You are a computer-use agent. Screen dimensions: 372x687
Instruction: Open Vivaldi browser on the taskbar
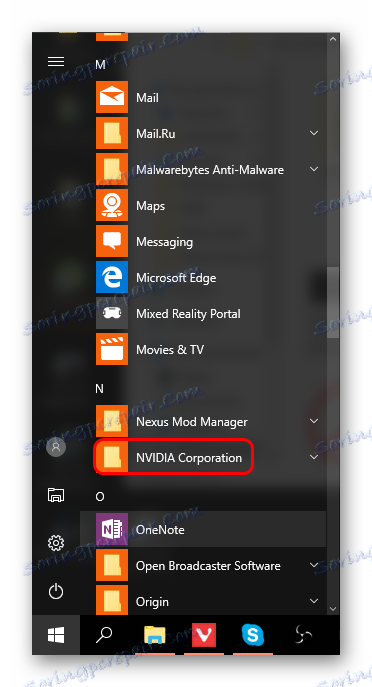tap(204, 635)
